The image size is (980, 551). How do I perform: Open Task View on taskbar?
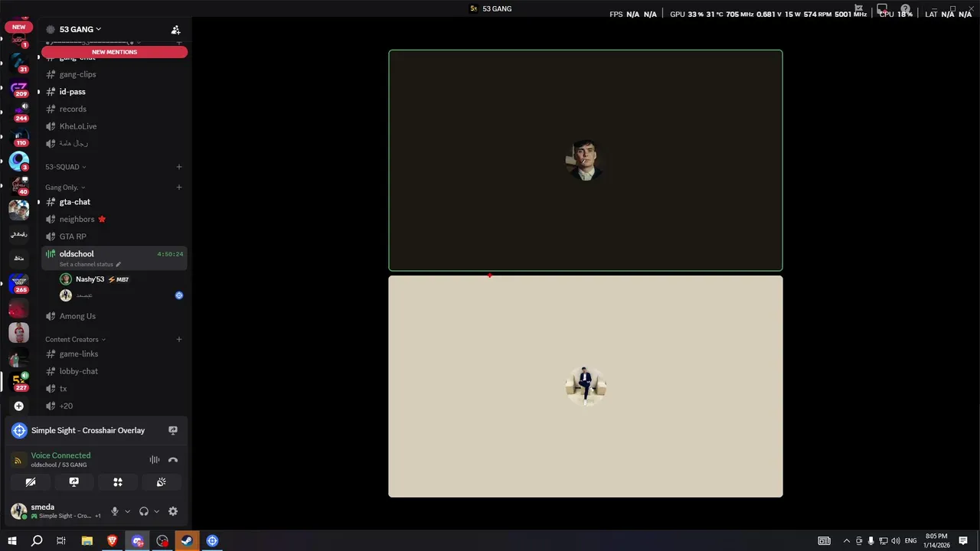coord(61,541)
